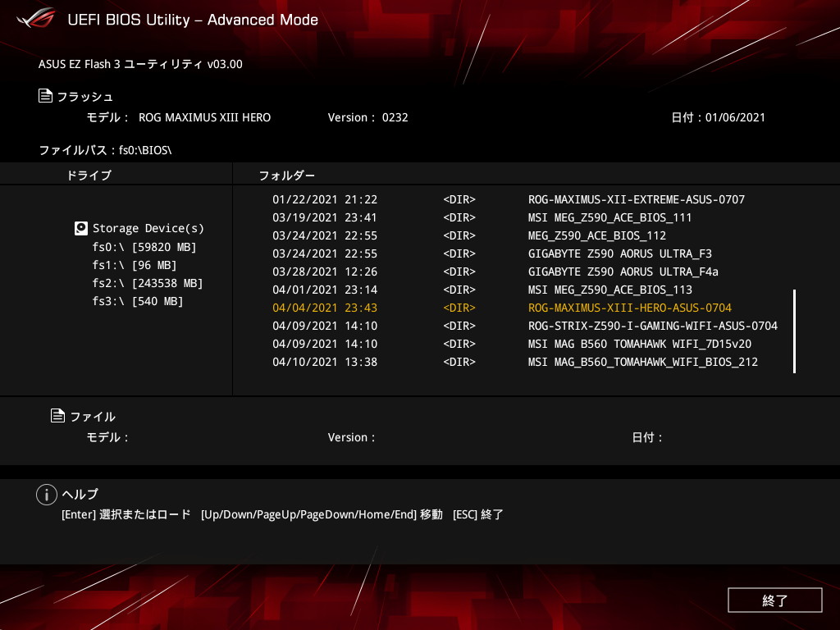Screen dimensions: 840x630
Task: Click the Storage Device(s) label
Action: click(x=148, y=229)
